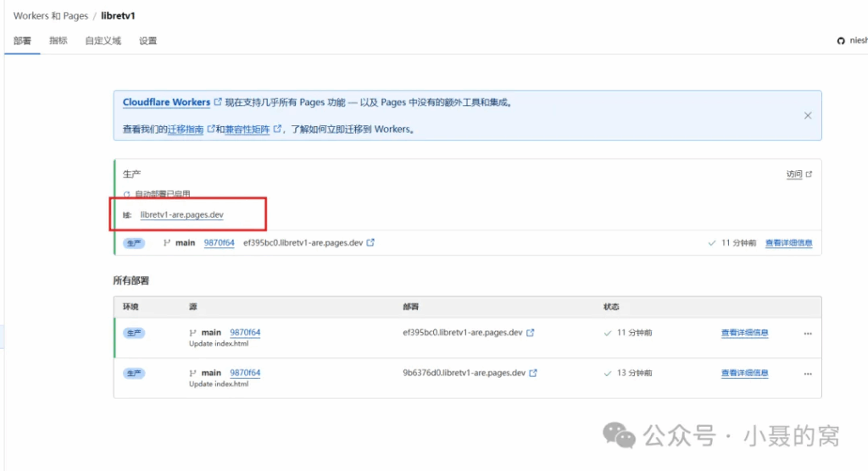This screenshot has width=868, height=471.
Task: Open the 兼容性矩阵 link
Action: tap(247, 129)
